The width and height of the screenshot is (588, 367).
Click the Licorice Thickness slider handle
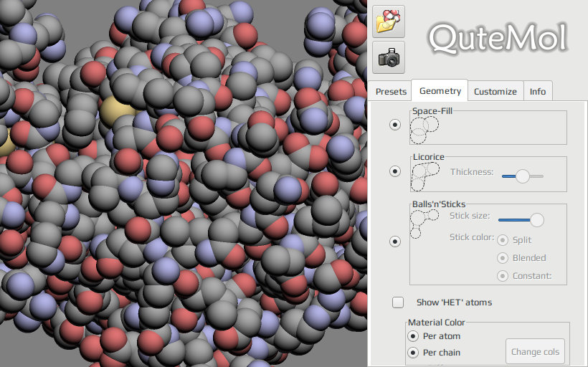point(522,176)
